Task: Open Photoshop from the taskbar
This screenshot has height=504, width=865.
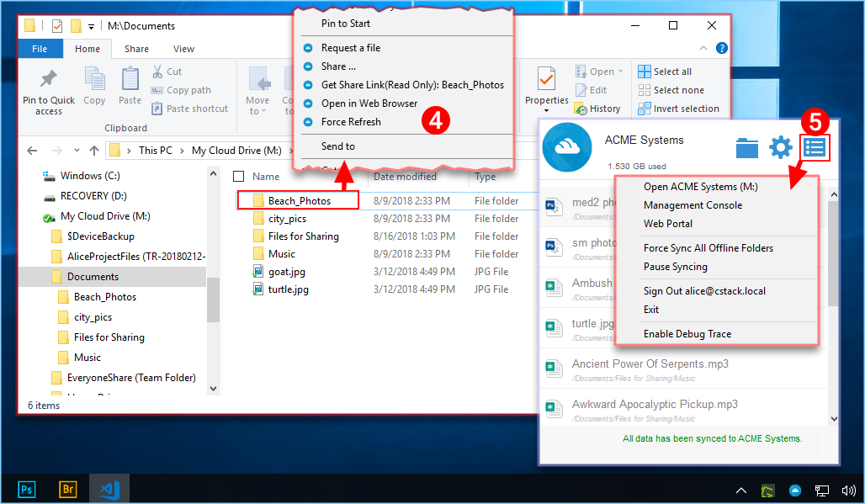Action: pyautogui.click(x=26, y=489)
